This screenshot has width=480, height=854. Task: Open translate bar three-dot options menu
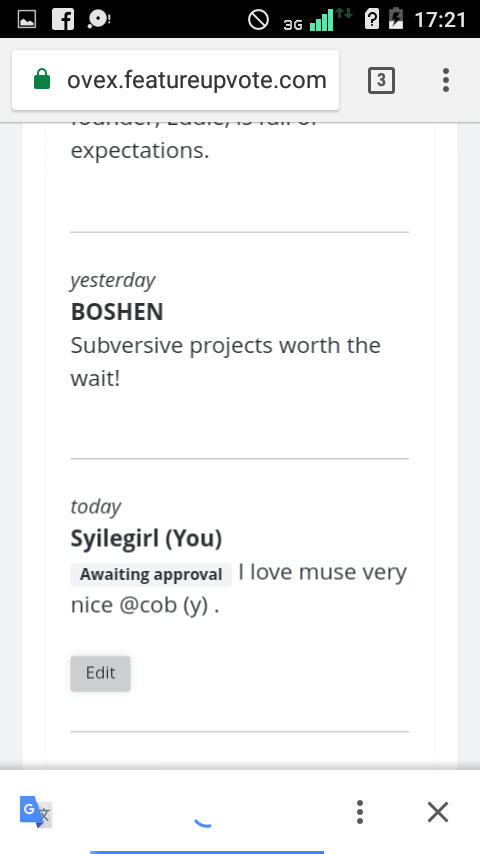tap(360, 812)
